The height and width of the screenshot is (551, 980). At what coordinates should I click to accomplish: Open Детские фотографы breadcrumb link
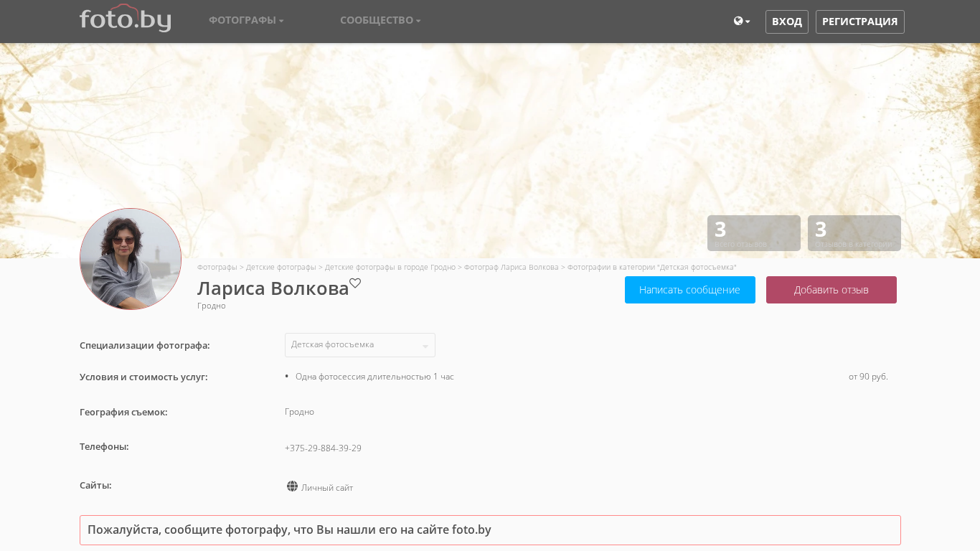[281, 267]
